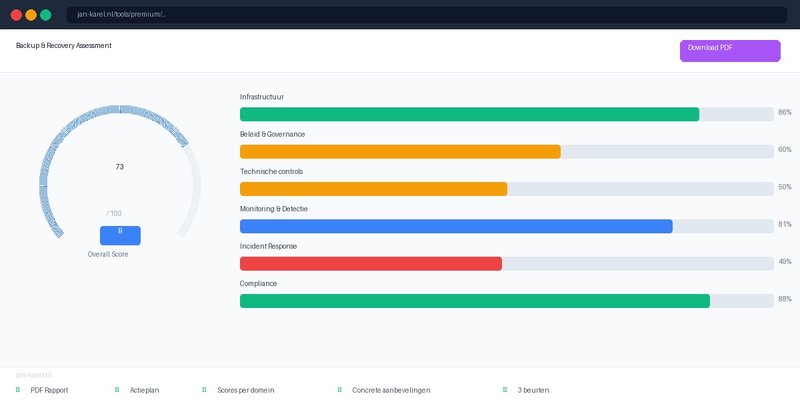Image resolution: width=800 pixels, height=420 pixels.
Task: Open the PDF Rapport footer item
Action: (x=49, y=390)
